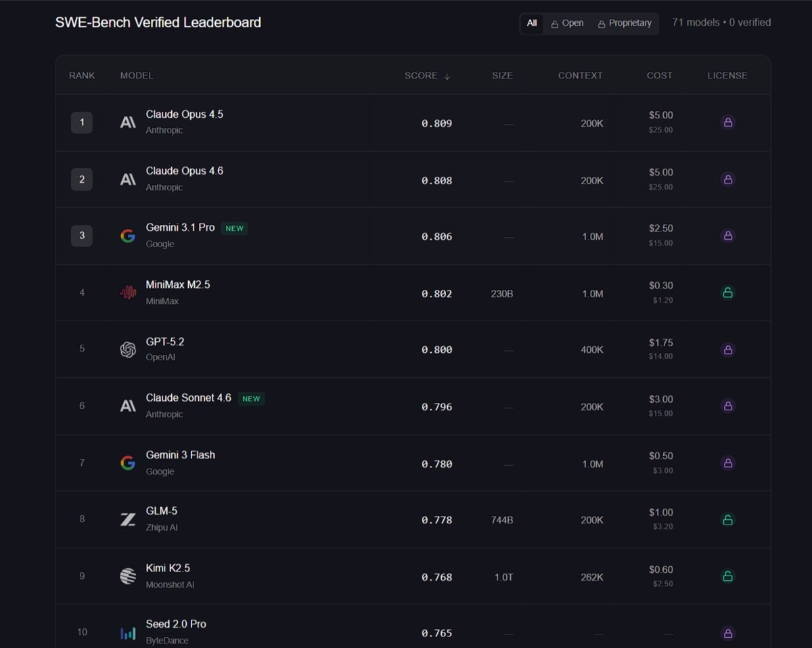The width and height of the screenshot is (812, 648).
Task: Click the Anthropic logo beside Claude Opus 4.5
Action: [x=127, y=123]
